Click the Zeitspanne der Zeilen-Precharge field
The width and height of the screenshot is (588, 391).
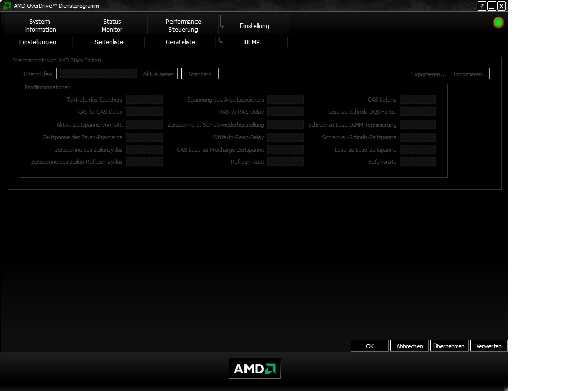click(144, 137)
